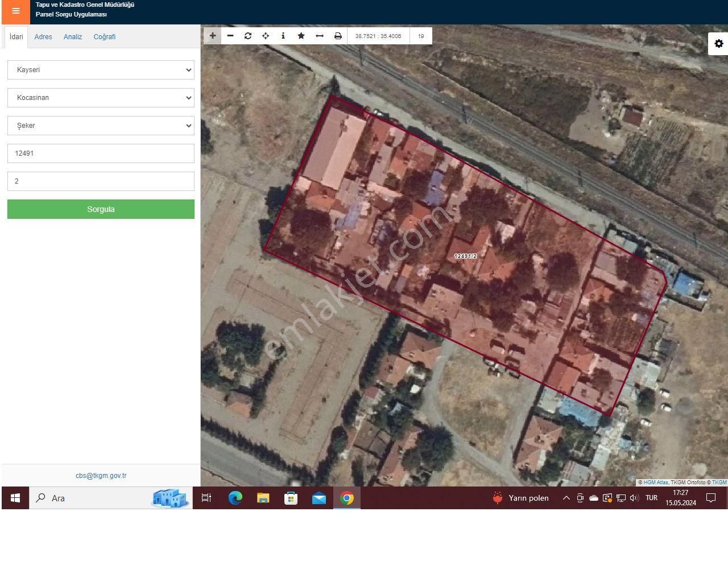
Task: Refresh the map view
Action: pyautogui.click(x=248, y=36)
